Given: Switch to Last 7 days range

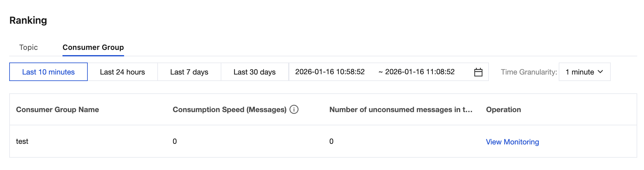Looking at the screenshot, I should pyautogui.click(x=189, y=72).
